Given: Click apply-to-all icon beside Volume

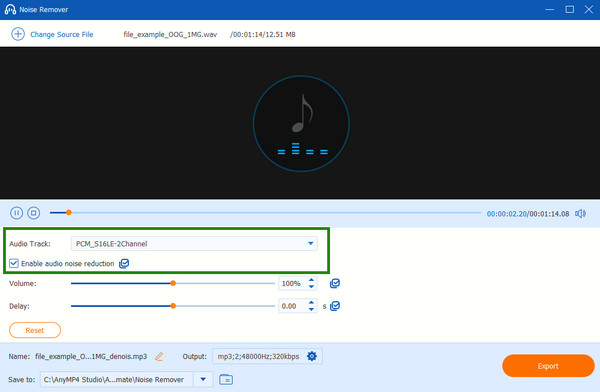Looking at the screenshot, I should point(335,283).
